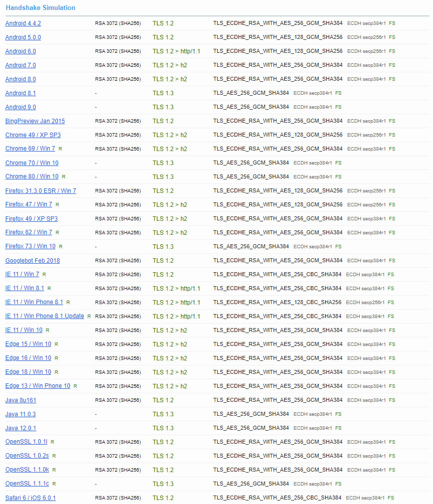Image resolution: width=433 pixels, height=504 pixels.
Task: Open the Java 11.0.3 client link
Action: (20, 414)
